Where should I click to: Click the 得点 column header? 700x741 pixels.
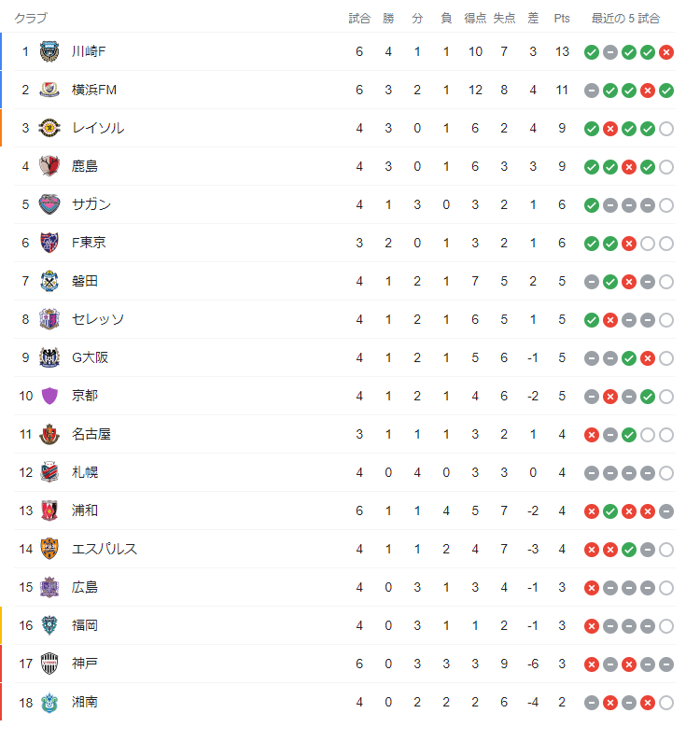(476, 18)
